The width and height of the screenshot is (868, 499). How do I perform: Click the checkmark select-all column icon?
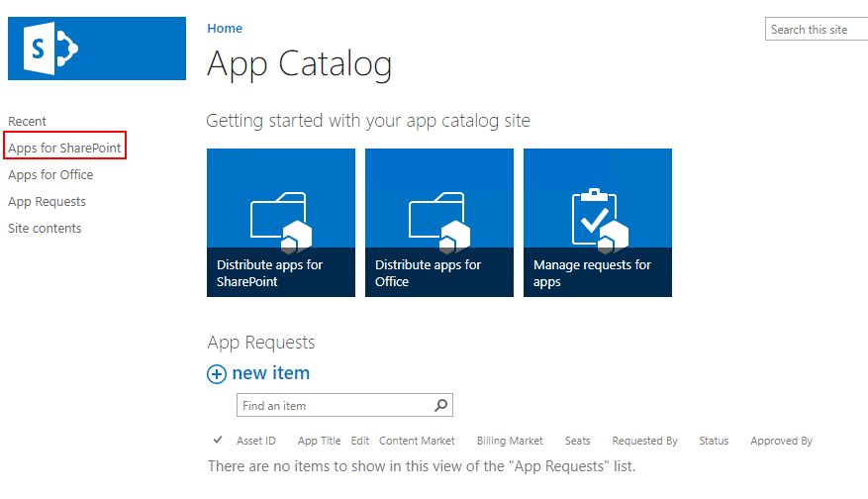(x=218, y=441)
